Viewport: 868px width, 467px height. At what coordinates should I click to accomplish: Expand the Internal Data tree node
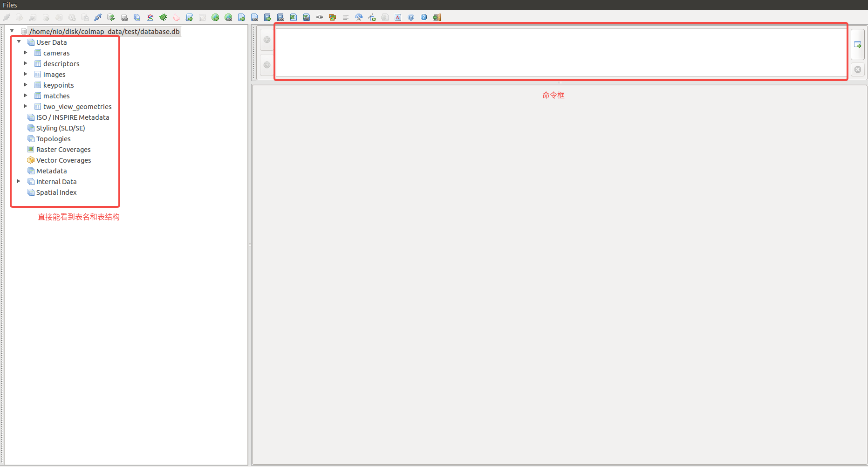pyautogui.click(x=19, y=181)
